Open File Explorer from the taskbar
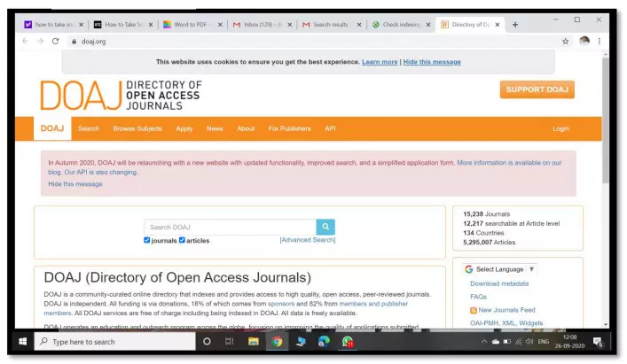627x364 pixels. 254,341
